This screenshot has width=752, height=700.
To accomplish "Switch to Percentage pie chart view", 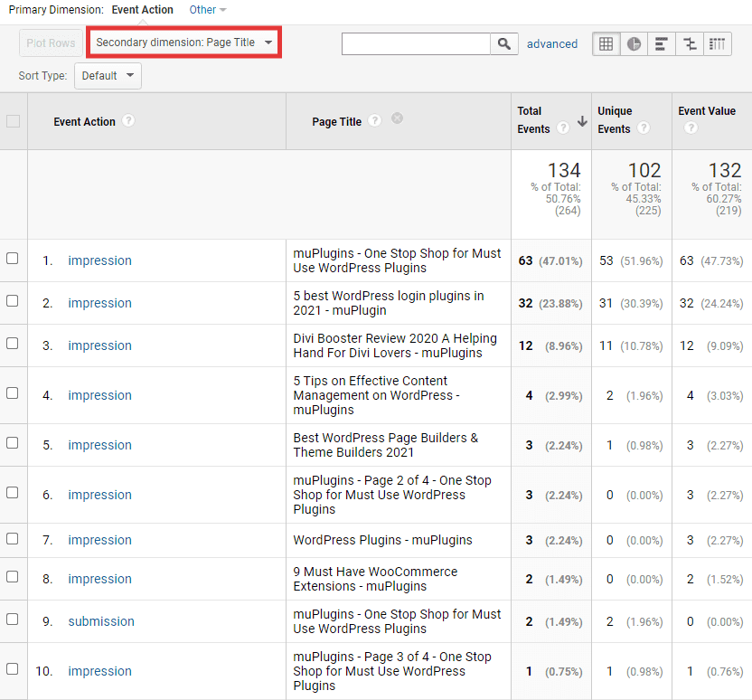I will (x=634, y=44).
